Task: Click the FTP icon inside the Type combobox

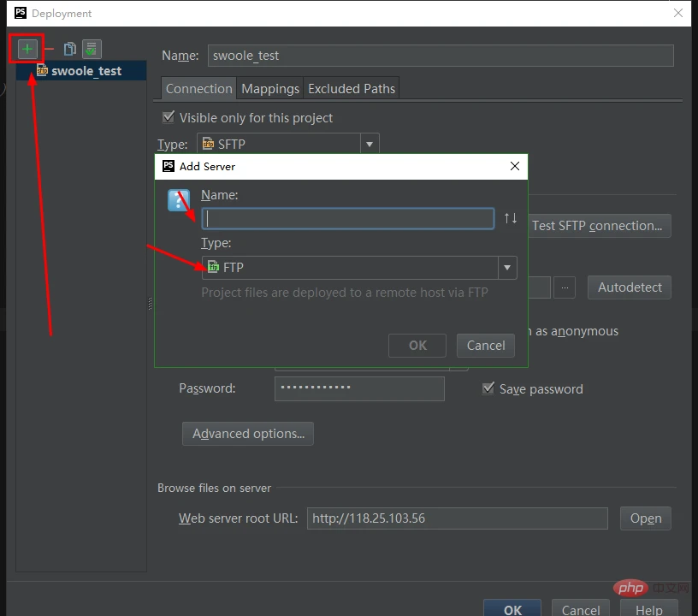Action: [x=215, y=268]
